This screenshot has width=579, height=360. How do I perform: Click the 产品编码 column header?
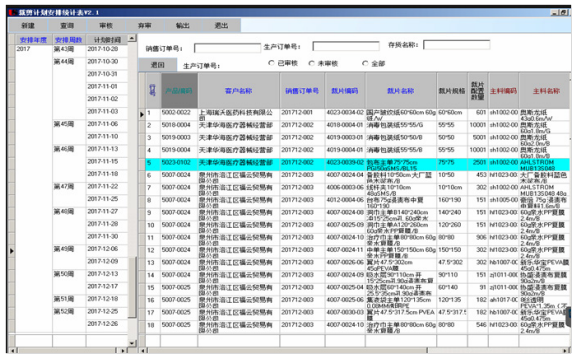coord(179,90)
